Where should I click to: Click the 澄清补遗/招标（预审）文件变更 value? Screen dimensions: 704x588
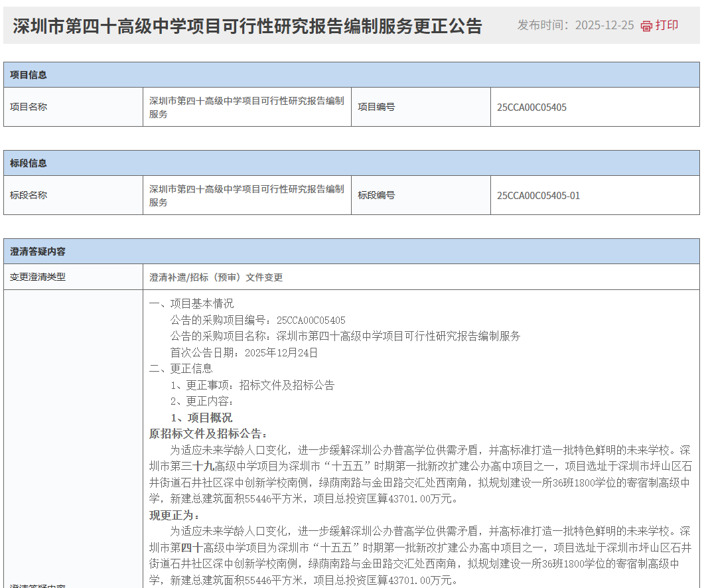[x=216, y=277]
